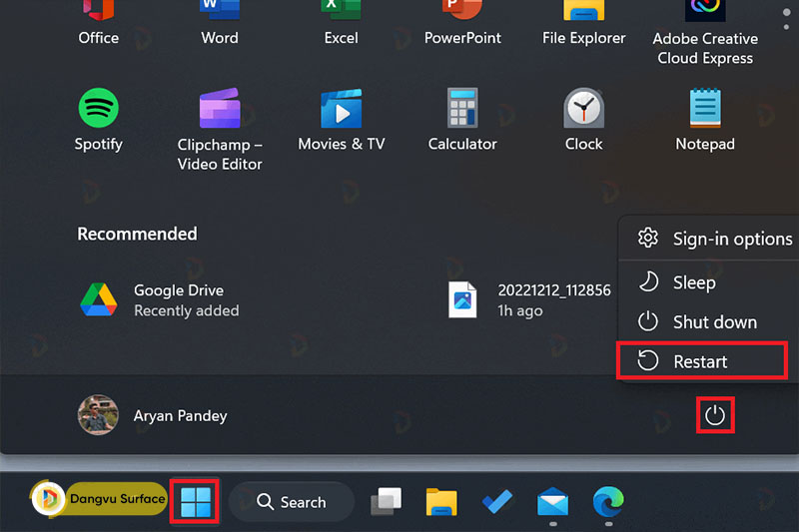The height and width of the screenshot is (532, 799).
Task: Launch the Calculator app
Action: 462,120
